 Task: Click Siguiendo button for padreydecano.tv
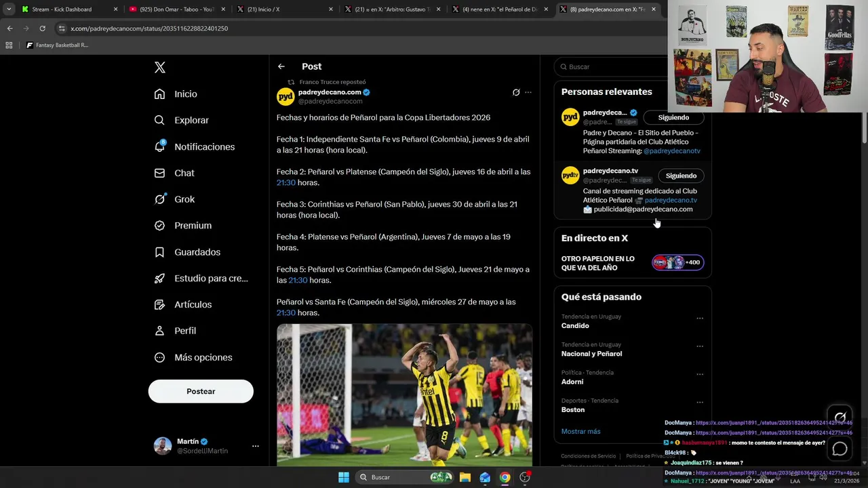pyautogui.click(x=681, y=176)
